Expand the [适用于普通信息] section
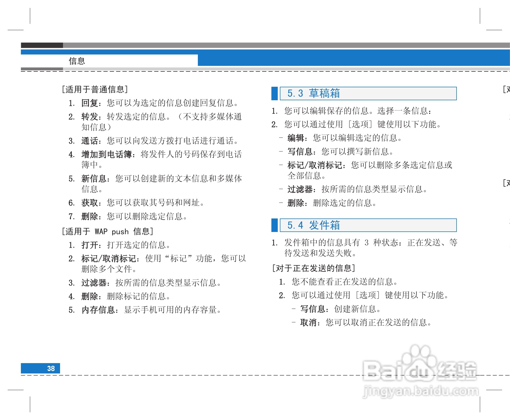This screenshot has height=420, width=510. (94, 89)
